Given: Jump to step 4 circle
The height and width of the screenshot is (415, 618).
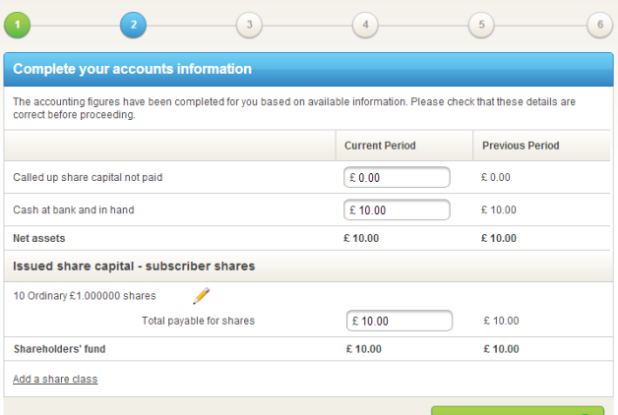Looking at the screenshot, I should click(365, 25).
